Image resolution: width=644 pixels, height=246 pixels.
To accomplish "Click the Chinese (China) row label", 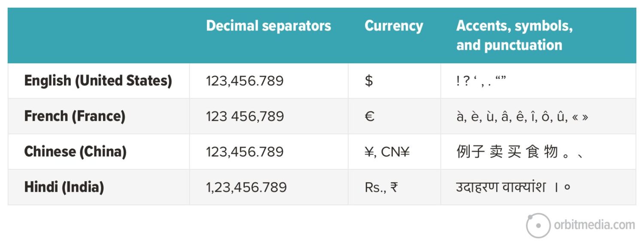I will (75, 152).
